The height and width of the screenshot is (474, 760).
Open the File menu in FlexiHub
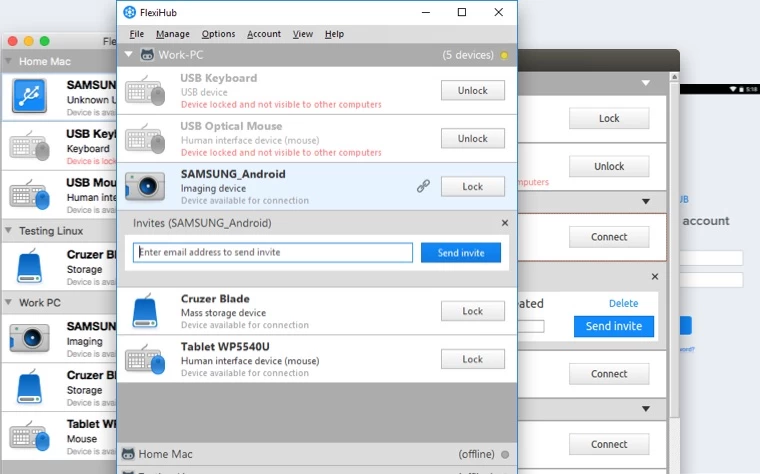(x=137, y=34)
